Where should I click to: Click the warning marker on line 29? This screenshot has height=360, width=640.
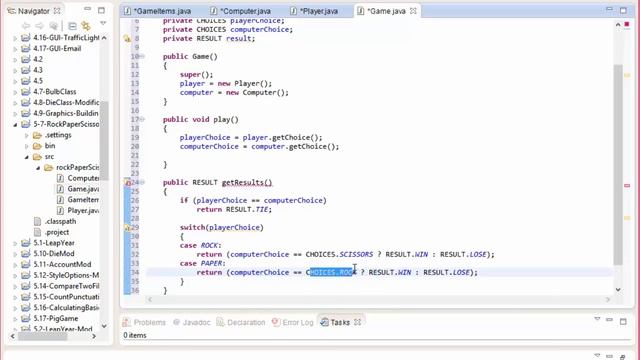click(x=127, y=227)
